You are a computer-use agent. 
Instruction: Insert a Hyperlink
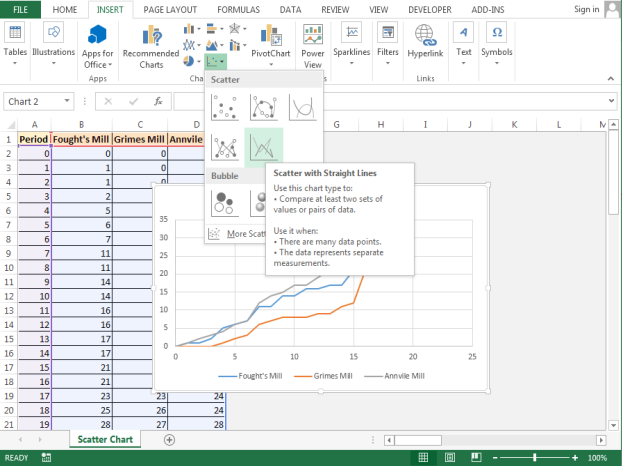pyautogui.click(x=425, y=41)
